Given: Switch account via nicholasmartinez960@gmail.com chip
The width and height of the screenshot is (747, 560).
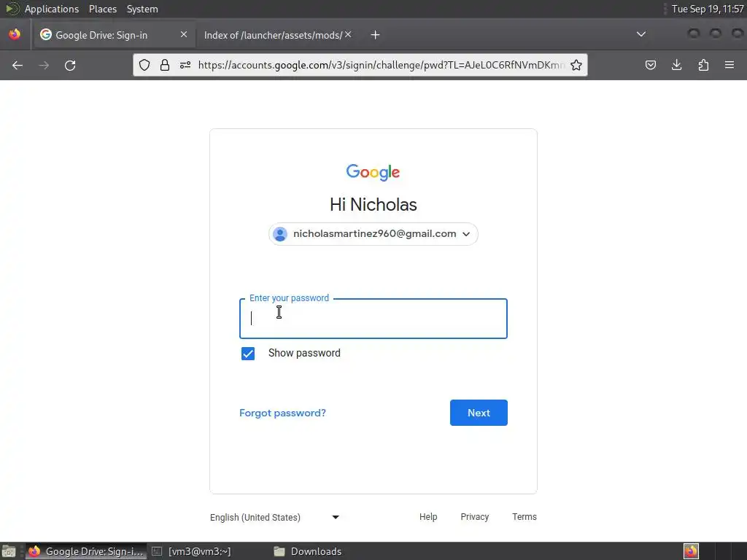Looking at the screenshot, I should (x=373, y=234).
